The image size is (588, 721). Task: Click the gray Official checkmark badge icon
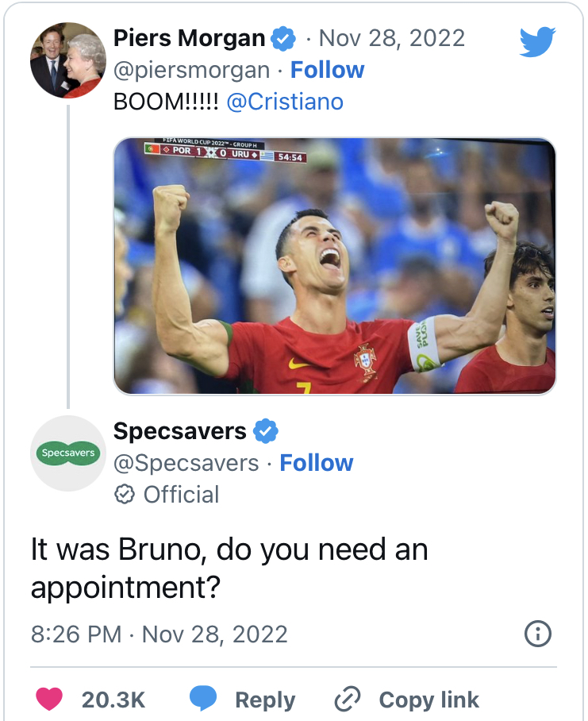pos(124,495)
